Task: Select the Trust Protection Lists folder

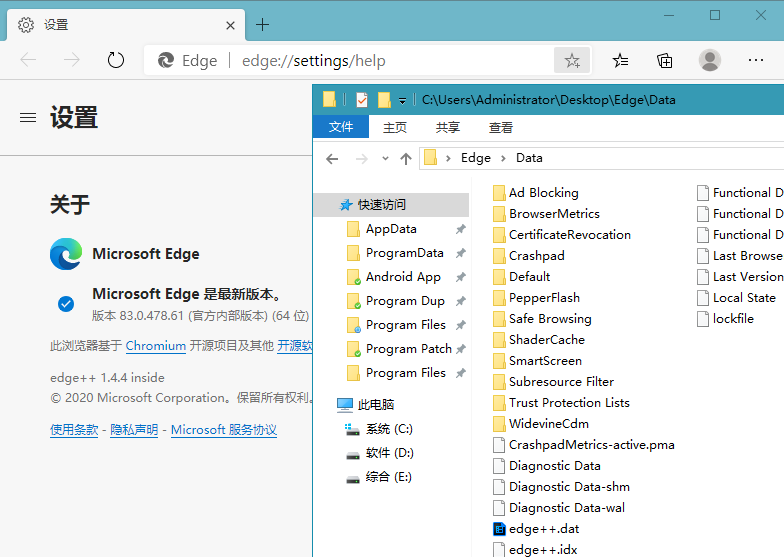Action: pos(561,402)
